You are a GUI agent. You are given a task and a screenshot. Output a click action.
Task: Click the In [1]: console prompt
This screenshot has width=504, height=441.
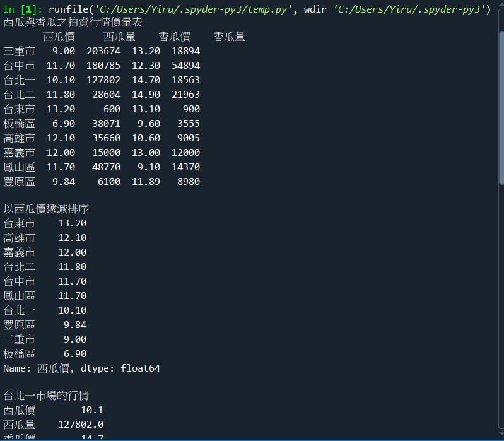coord(23,9)
